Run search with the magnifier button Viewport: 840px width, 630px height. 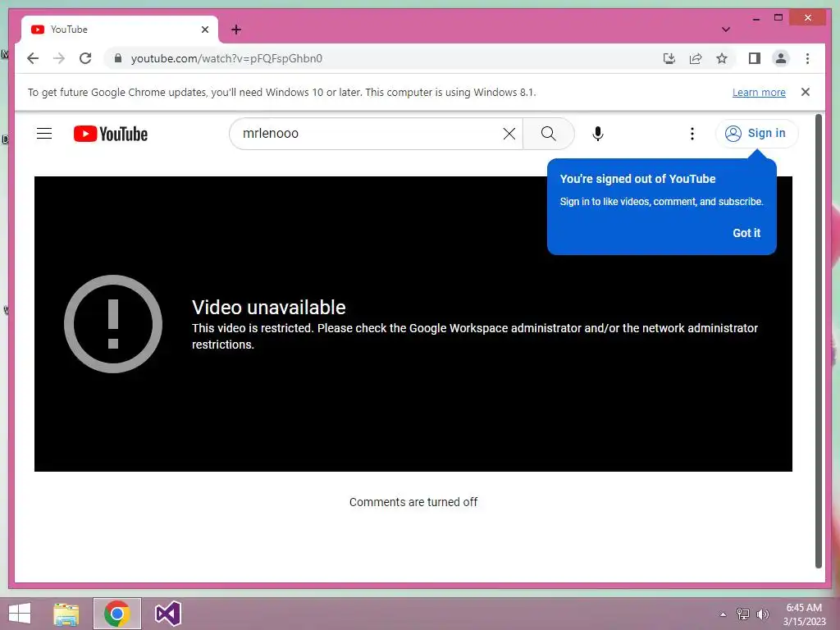pos(549,134)
